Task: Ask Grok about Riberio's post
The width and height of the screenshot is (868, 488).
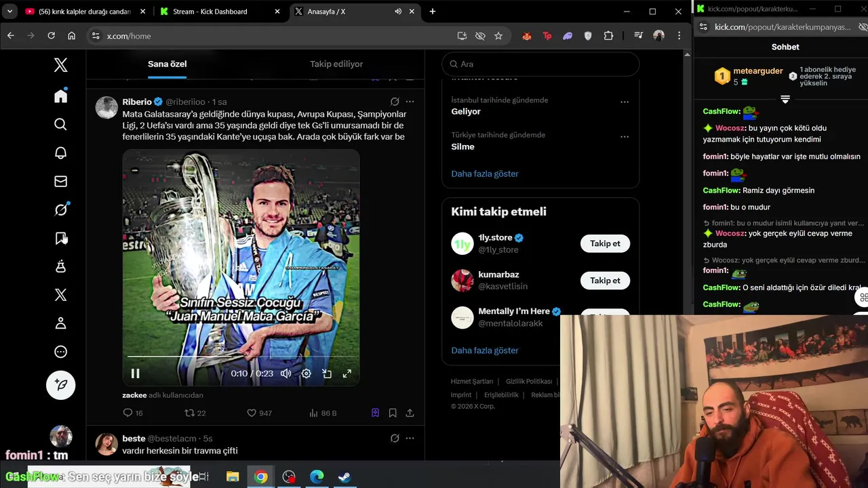Action: [x=395, y=102]
